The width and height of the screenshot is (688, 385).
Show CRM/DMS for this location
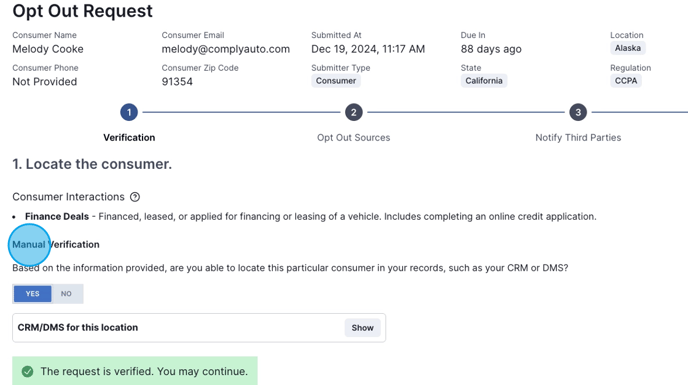click(x=362, y=328)
